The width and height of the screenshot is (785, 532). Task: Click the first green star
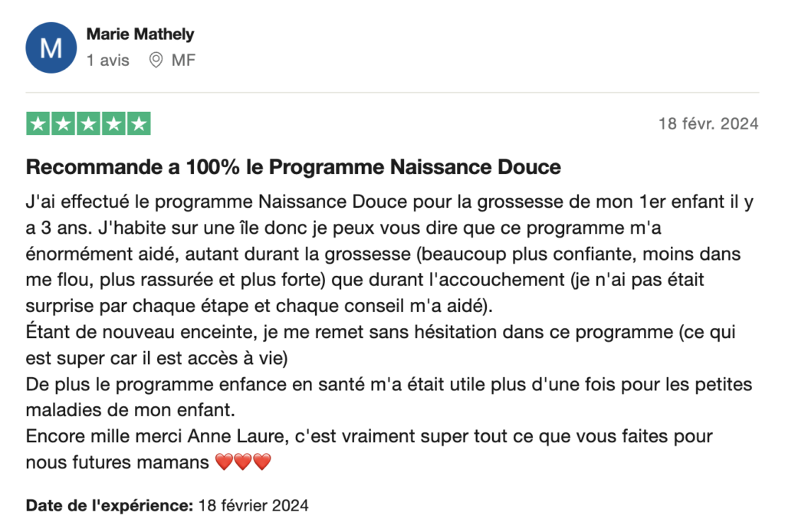point(38,123)
